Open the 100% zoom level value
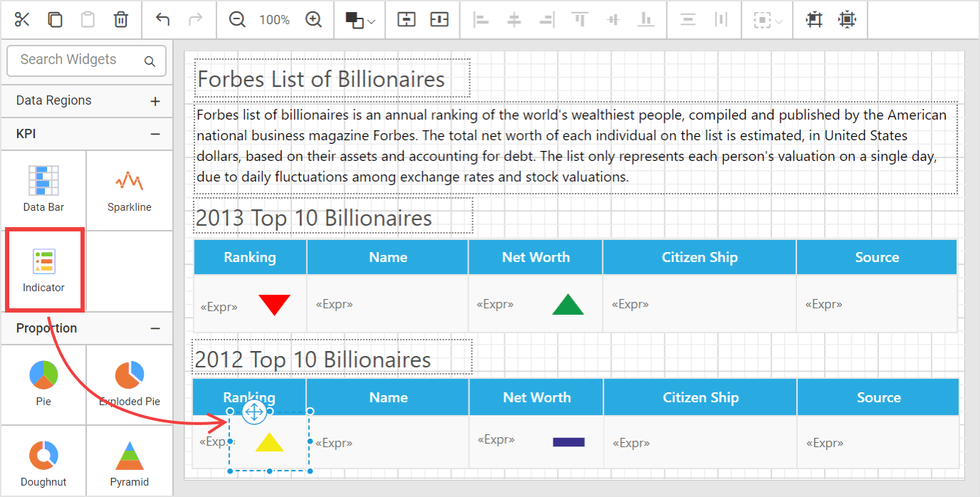Screen dimensions: 980x497 coord(274,20)
